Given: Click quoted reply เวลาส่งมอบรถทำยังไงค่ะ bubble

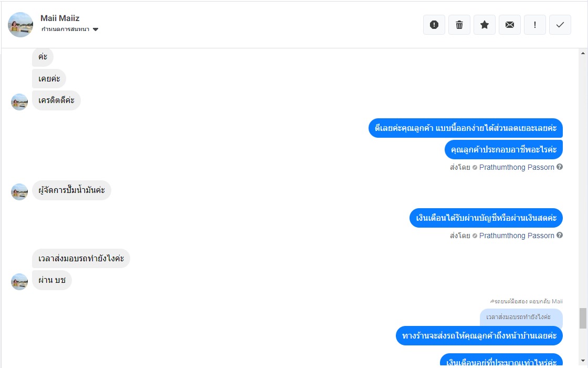Looking at the screenshot, I should [x=521, y=317].
